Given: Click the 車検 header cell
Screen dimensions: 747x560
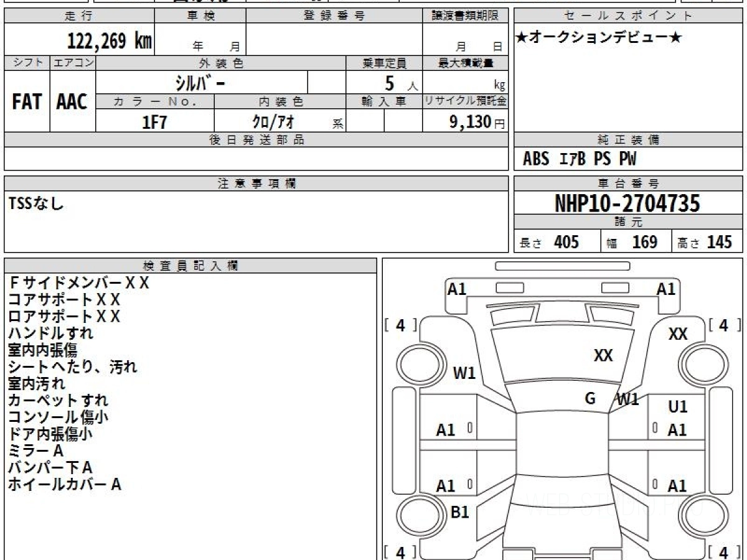Looking at the screenshot, I should (200, 16).
